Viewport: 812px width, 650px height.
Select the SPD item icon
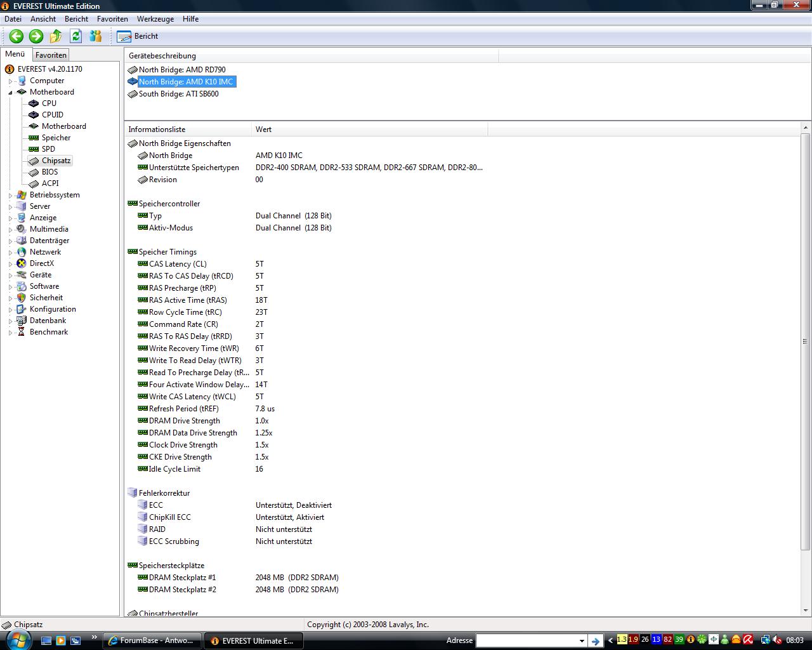pos(34,149)
